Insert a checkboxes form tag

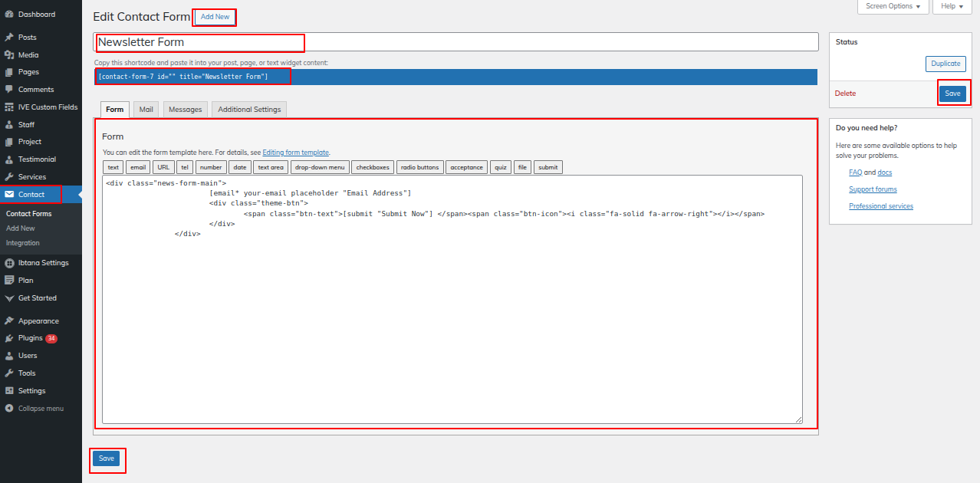[373, 167]
